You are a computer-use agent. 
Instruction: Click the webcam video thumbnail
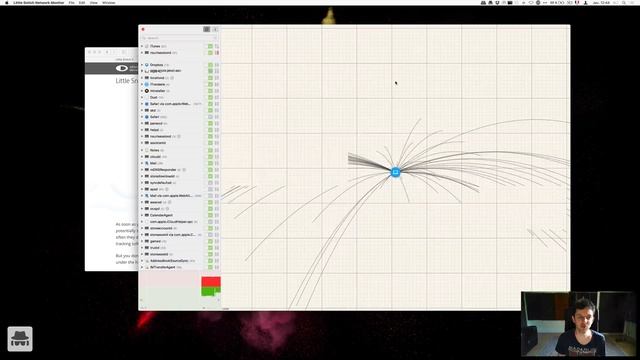point(578,324)
